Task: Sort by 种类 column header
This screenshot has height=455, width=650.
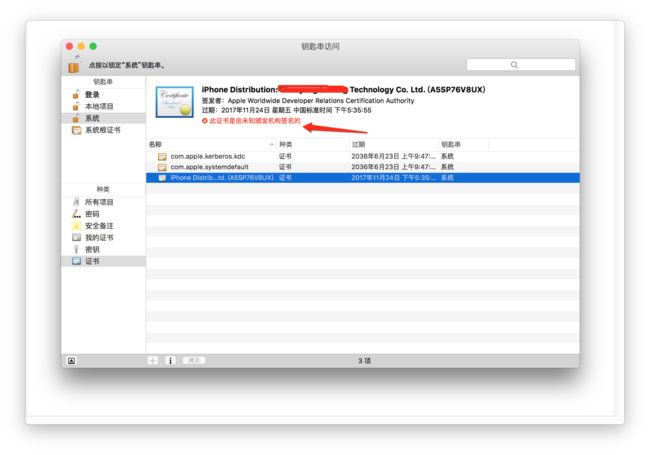Action: [313, 144]
